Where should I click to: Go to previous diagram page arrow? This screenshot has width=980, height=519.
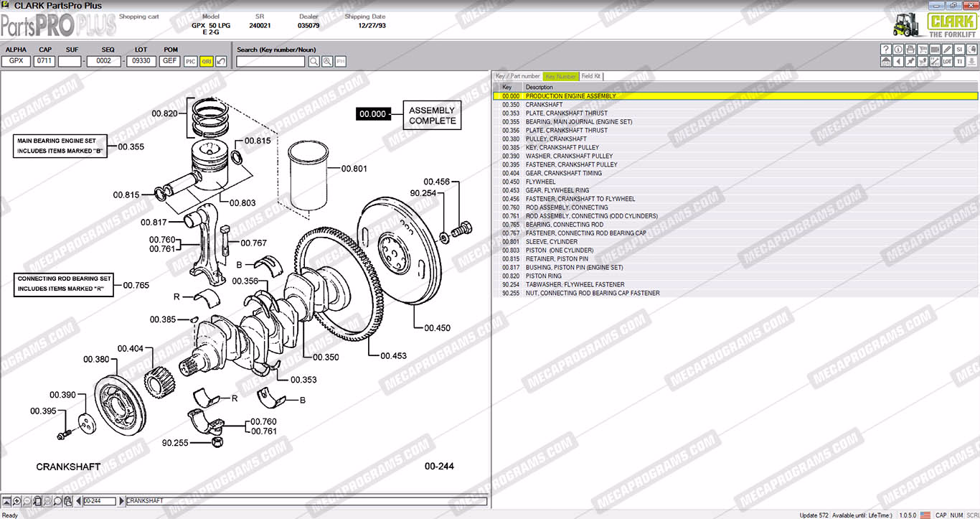click(x=77, y=501)
